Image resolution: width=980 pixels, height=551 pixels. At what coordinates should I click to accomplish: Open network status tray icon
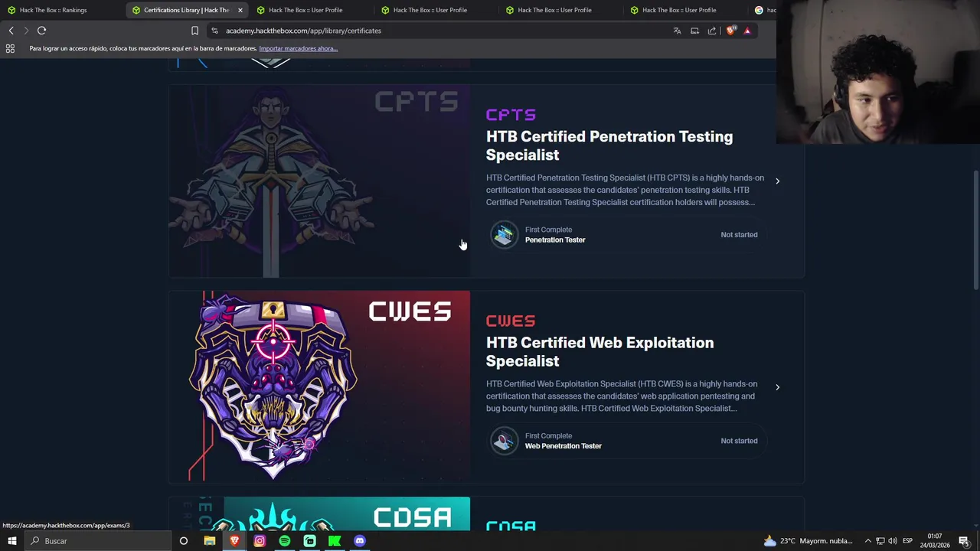(880, 541)
